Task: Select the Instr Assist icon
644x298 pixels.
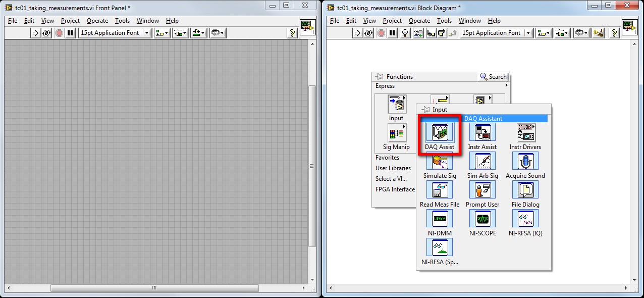Action: point(482,133)
